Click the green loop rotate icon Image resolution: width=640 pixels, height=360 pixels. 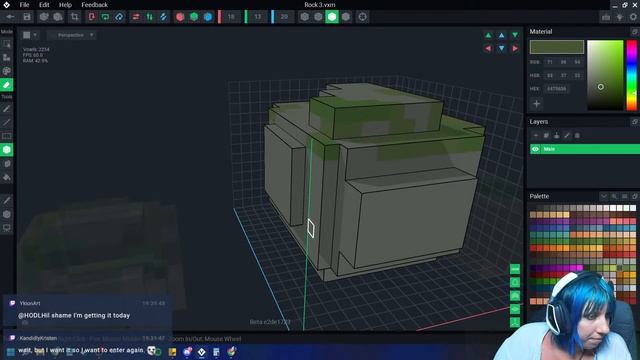[x=105, y=17]
